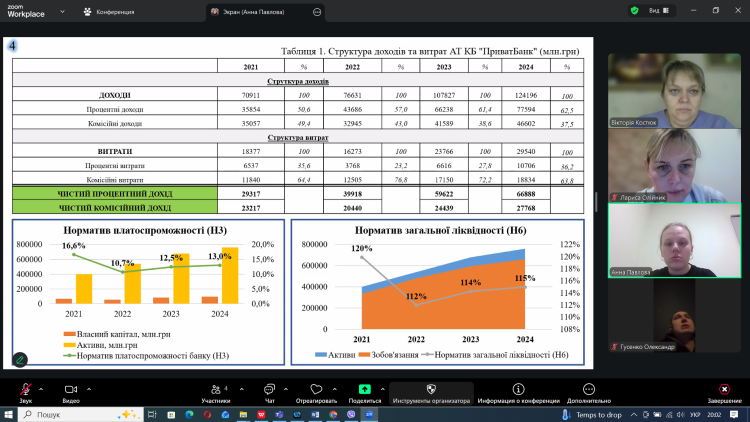Switch УКР keyboard language indicator

(x=695, y=415)
